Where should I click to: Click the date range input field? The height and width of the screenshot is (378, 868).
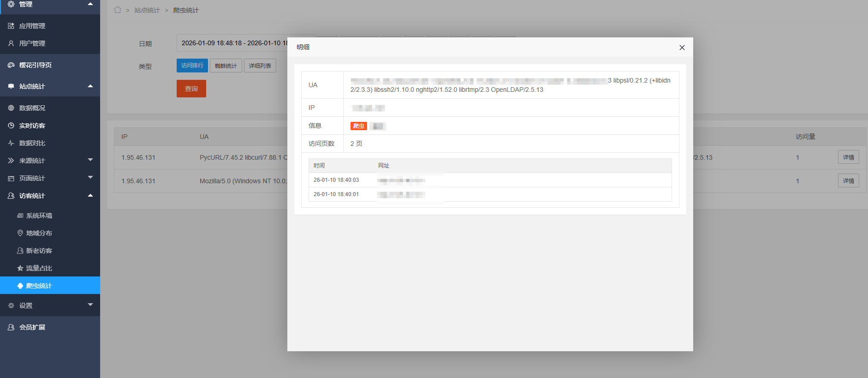pos(245,43)
